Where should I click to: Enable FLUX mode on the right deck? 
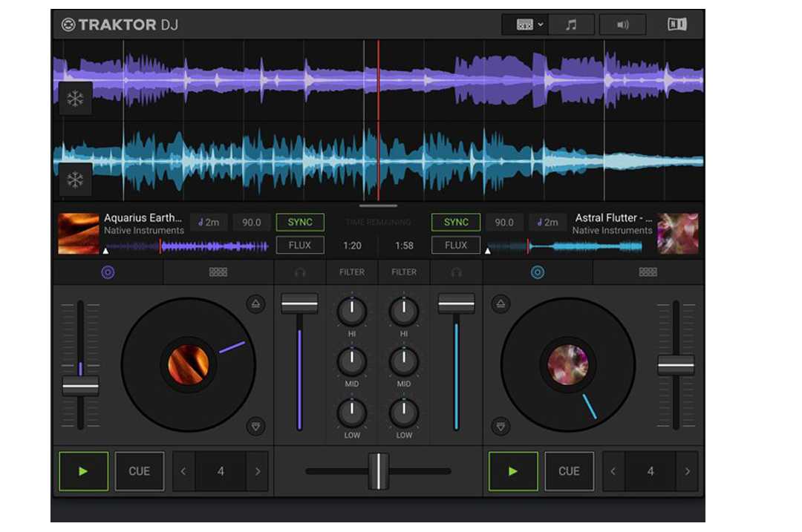tap(456, 245)
